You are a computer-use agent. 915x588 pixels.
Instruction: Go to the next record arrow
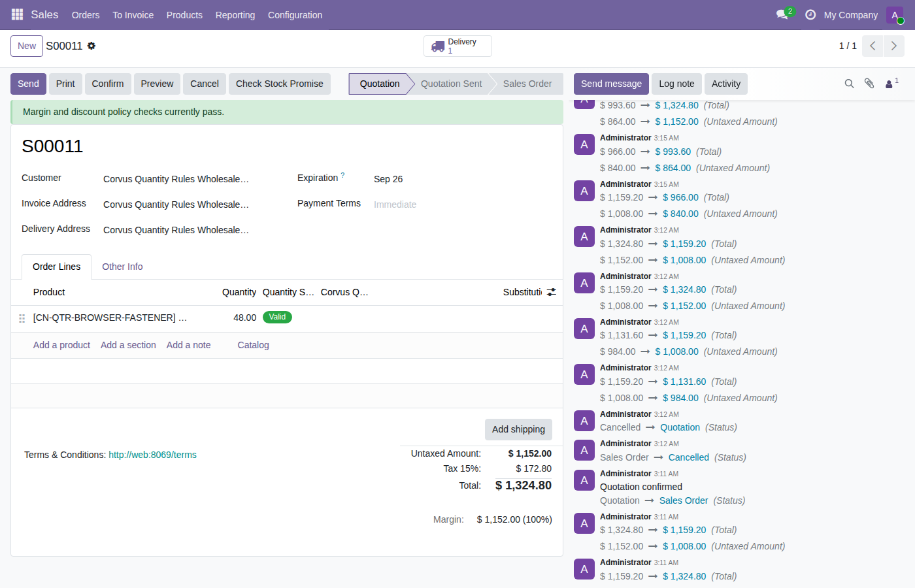[x=894, y=46]
